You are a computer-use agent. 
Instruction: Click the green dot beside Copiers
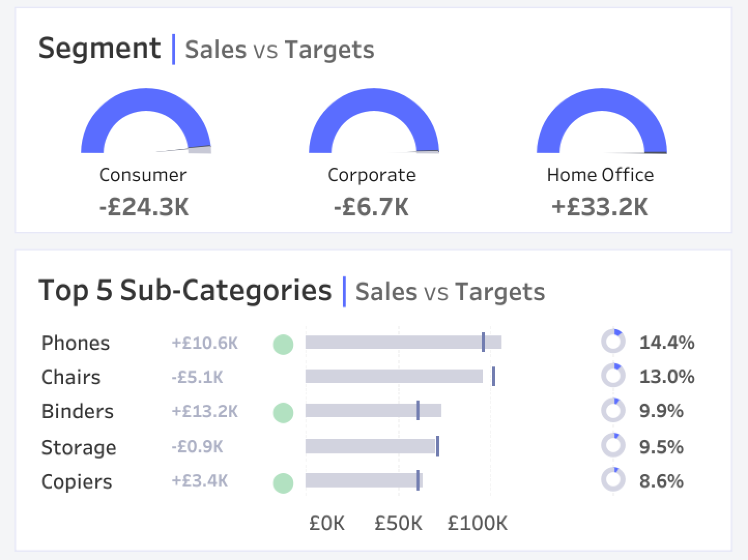point(283,483)
